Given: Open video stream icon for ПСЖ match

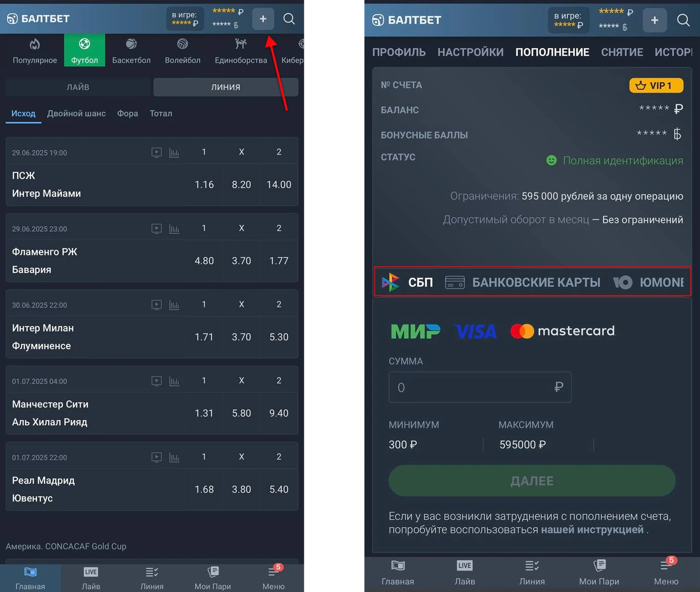Looking at the screenshot, I should (157, 153).
